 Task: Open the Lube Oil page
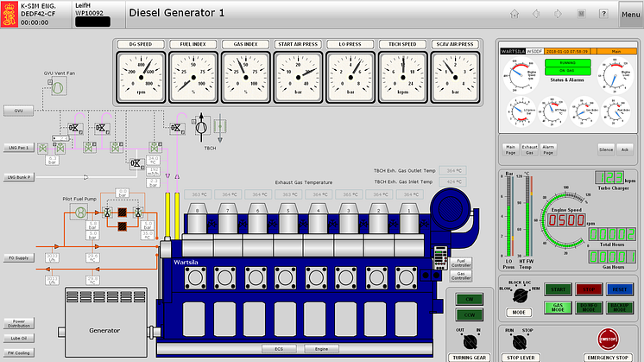19,338
